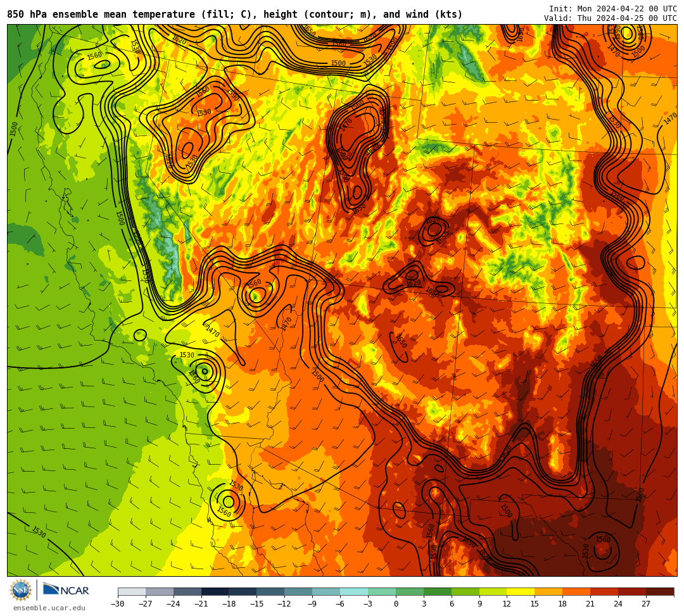Viewport: 684px width, 616px height.
Task: Click the 24 colorbar tick label
Action: tap(619, 604)
